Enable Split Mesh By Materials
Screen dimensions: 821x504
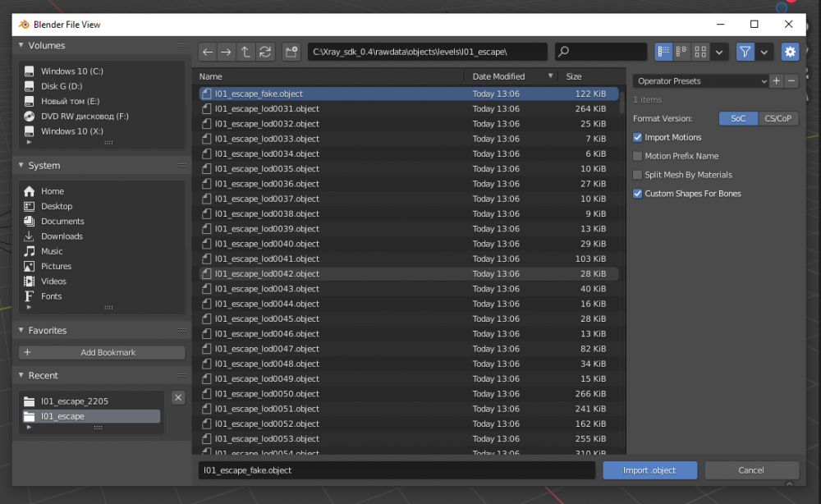pos(638,175)
